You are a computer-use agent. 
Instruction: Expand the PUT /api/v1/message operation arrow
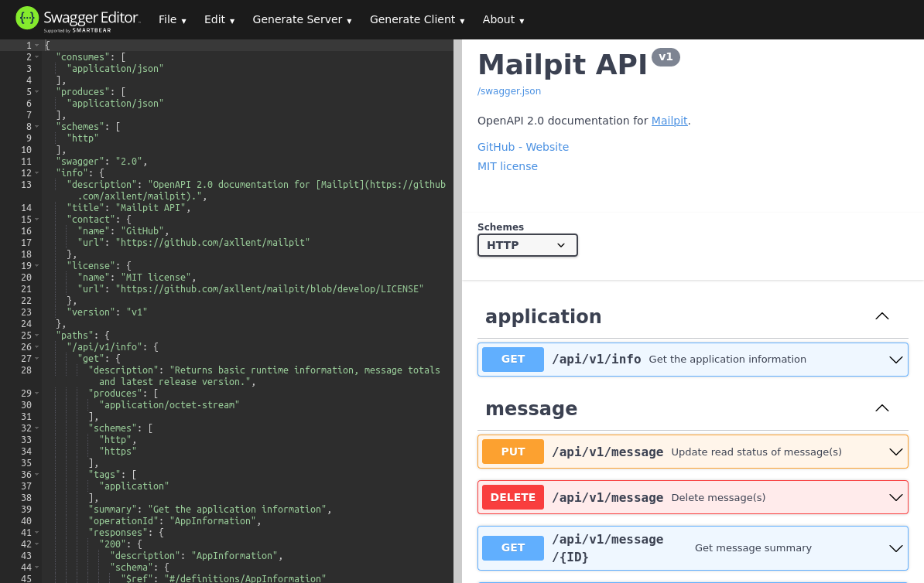coord(895,452)
